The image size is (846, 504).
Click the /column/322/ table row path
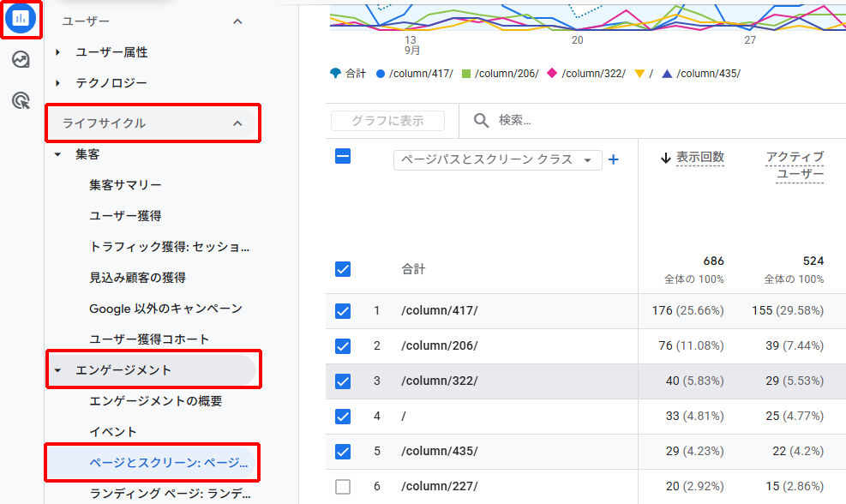click(x=439, y=381)
